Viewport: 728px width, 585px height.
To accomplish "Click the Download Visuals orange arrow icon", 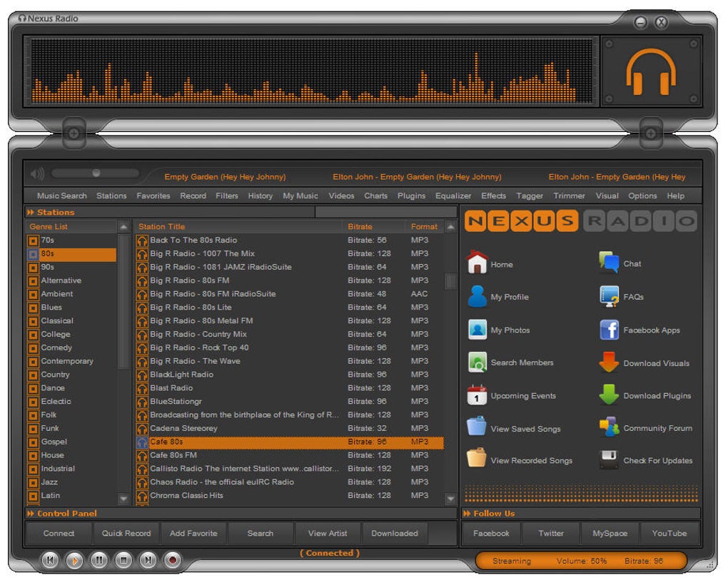I will (609, 362).
